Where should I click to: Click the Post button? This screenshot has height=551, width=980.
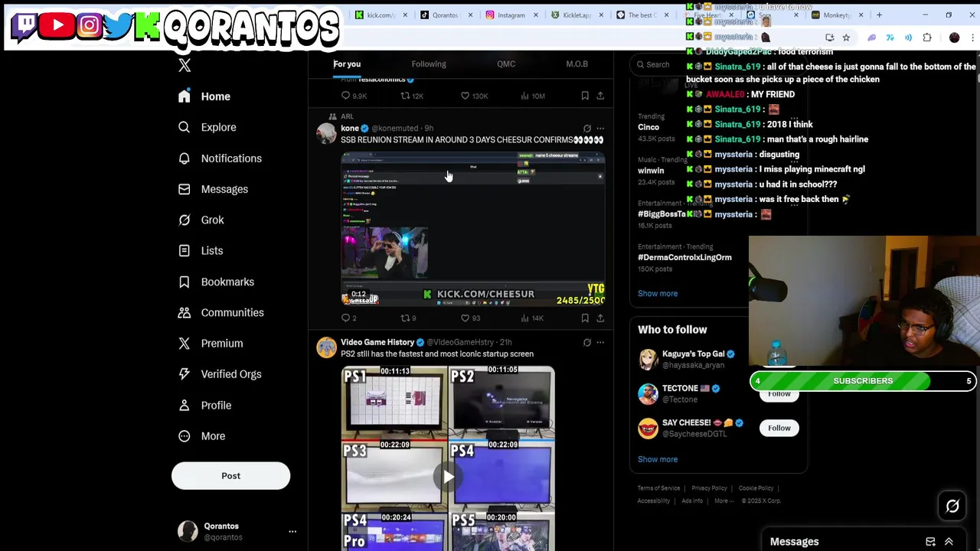click(x=230, y=476)
